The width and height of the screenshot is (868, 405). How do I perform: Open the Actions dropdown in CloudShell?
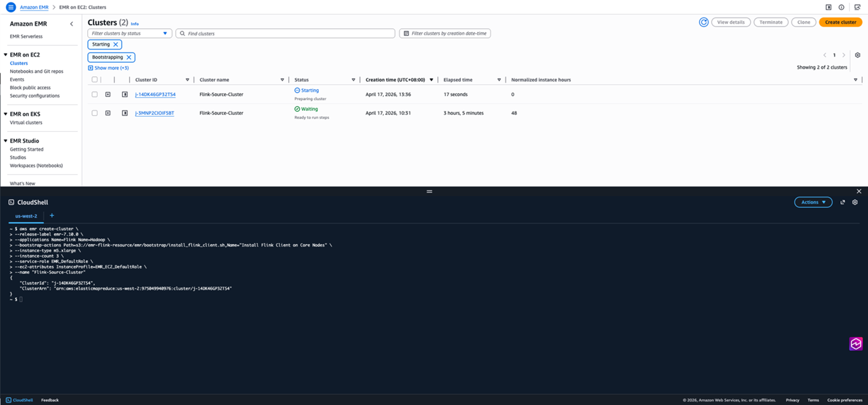(x=813, y=202)
